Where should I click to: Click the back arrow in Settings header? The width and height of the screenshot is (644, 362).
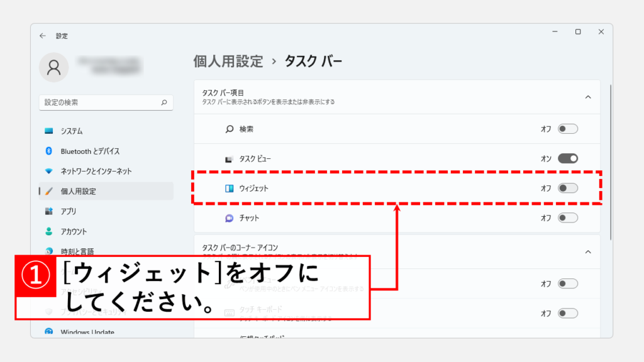pos(43,36)
